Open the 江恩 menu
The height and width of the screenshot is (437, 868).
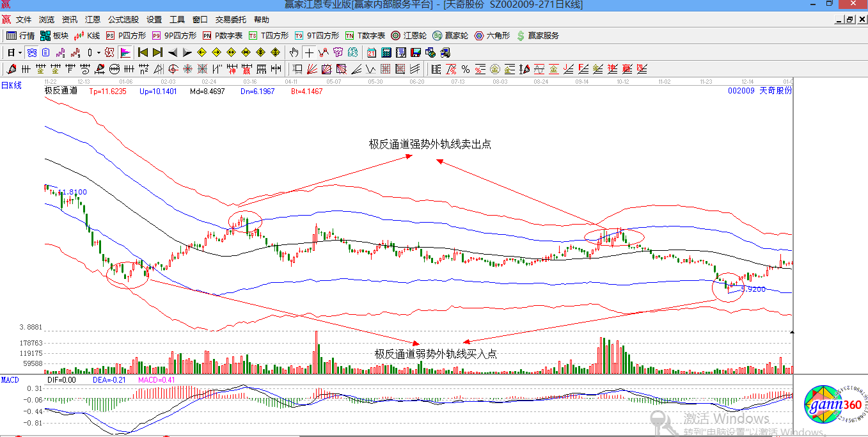click(x=93, y=20)
